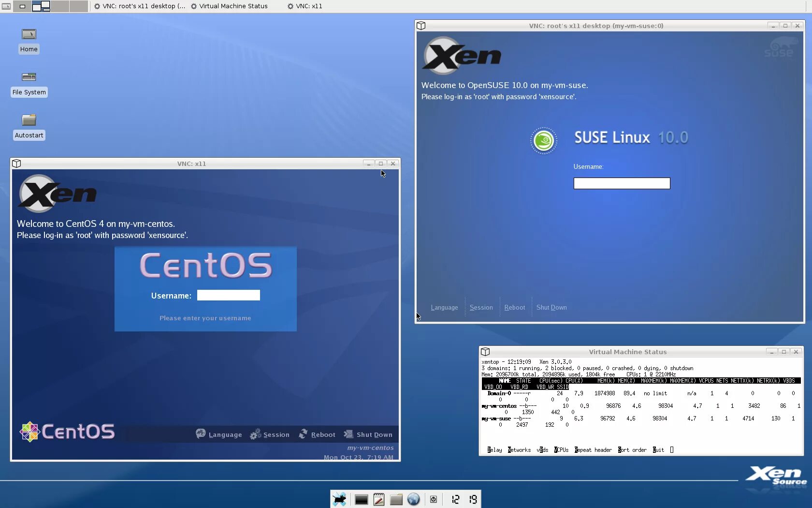Viewport: 812px width, 508px height.
Task: Open the File System desktop icon
Action: point(29,83)
